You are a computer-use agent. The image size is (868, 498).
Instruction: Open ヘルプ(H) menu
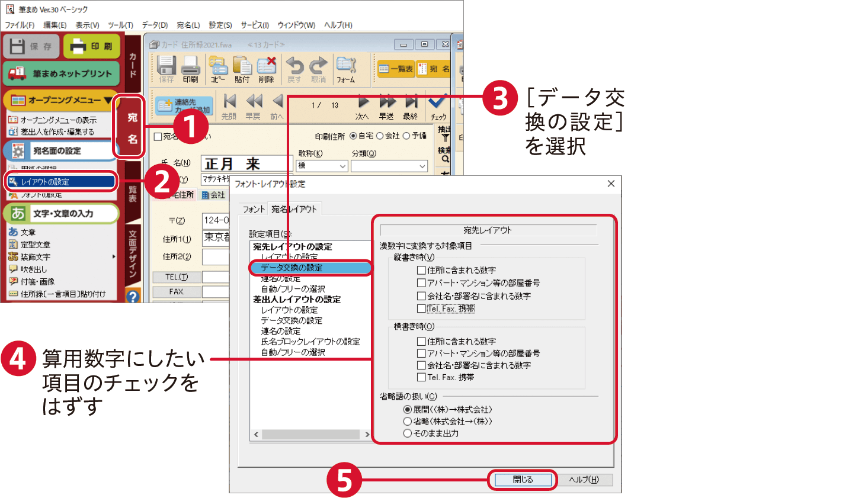click(338, 25)
